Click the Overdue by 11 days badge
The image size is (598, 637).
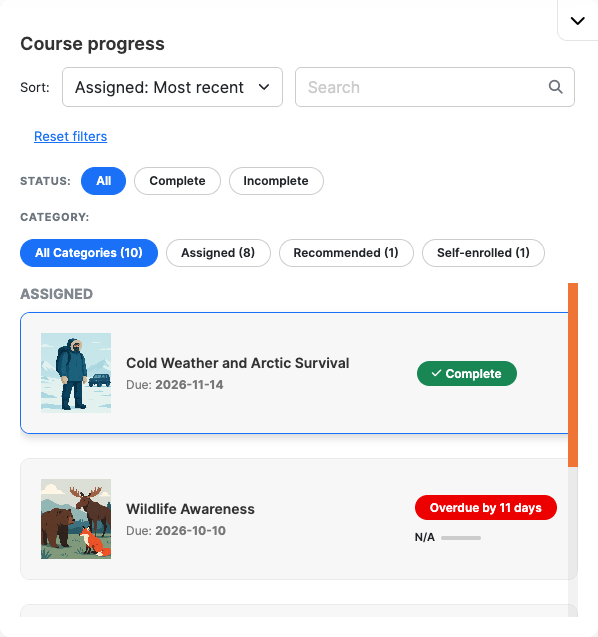click(x=486, y=507)
